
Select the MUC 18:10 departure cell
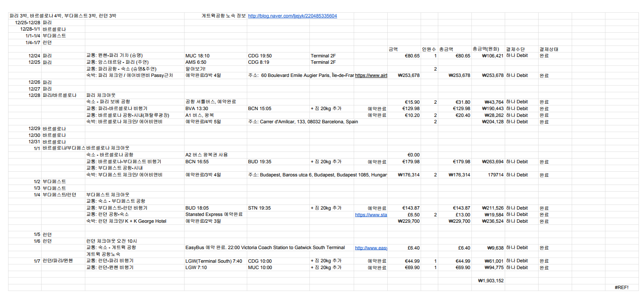click(198, 56)
